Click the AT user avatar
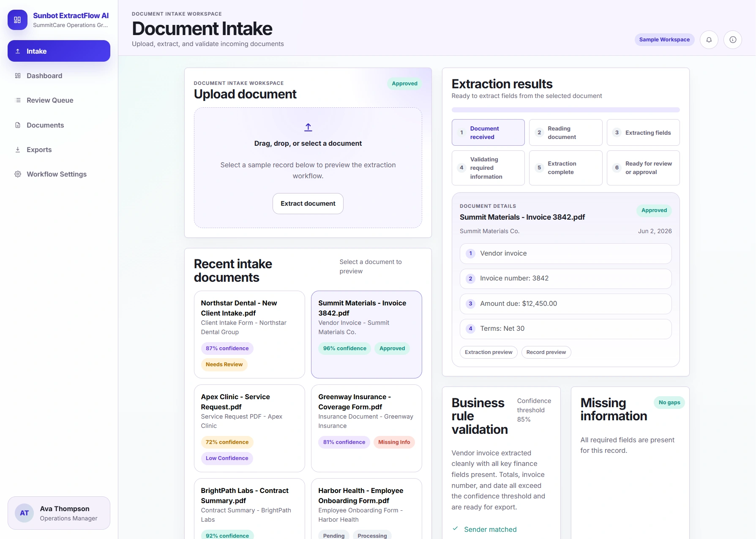The height and width of the screenshot is (539, 756). click(x=25, y=513)
